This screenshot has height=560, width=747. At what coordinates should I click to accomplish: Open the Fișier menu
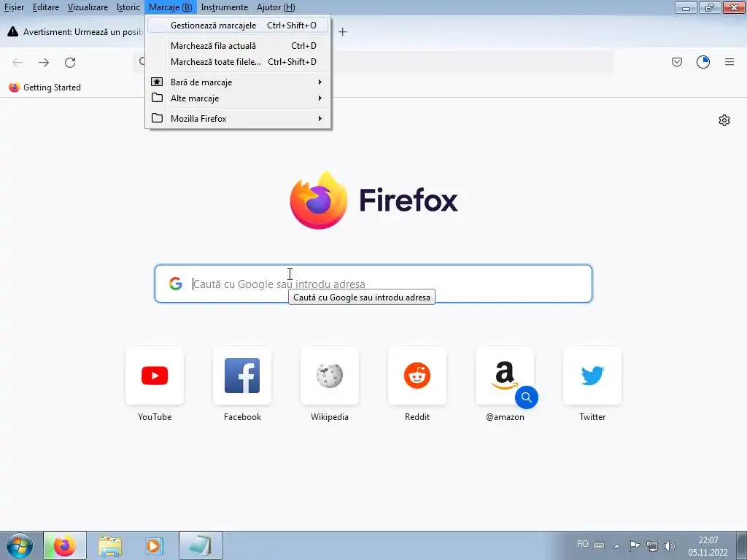(15, 7)
